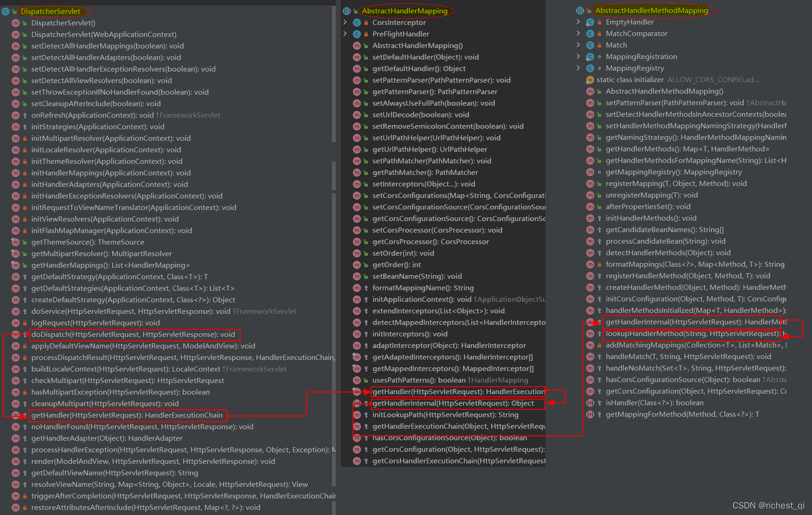812x515 pixels.
Task: Click method icon beside afterPropertiesSet(): void
Action: [x=590, y=207]
